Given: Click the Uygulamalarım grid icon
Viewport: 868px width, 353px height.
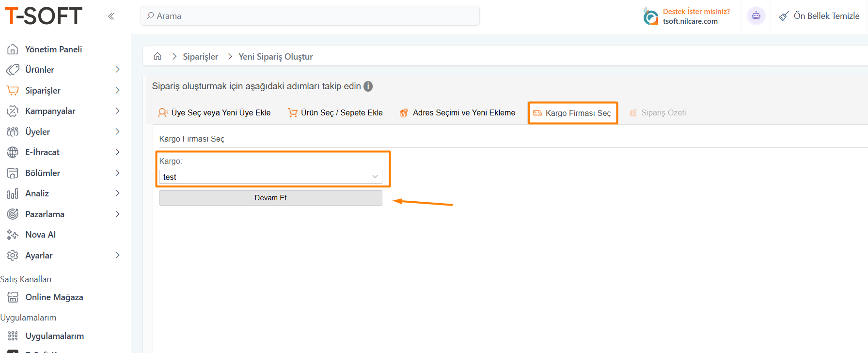Looking at the screenshot, I should tap(13, 336).
